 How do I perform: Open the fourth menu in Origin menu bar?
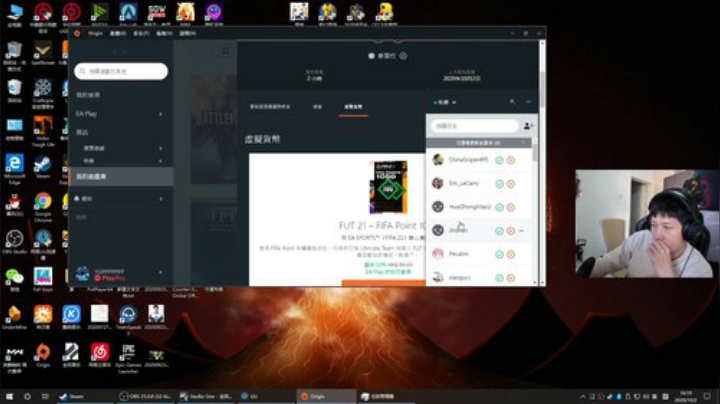164,34
